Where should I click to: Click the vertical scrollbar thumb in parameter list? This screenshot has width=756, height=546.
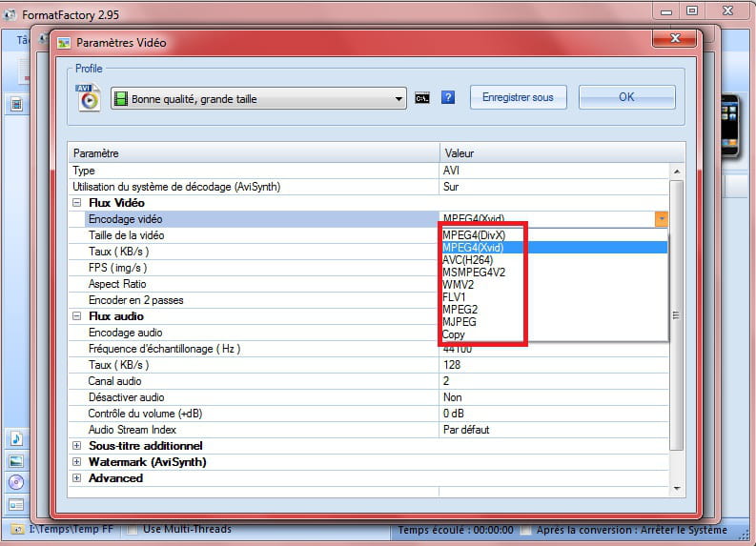click(677, 315)
